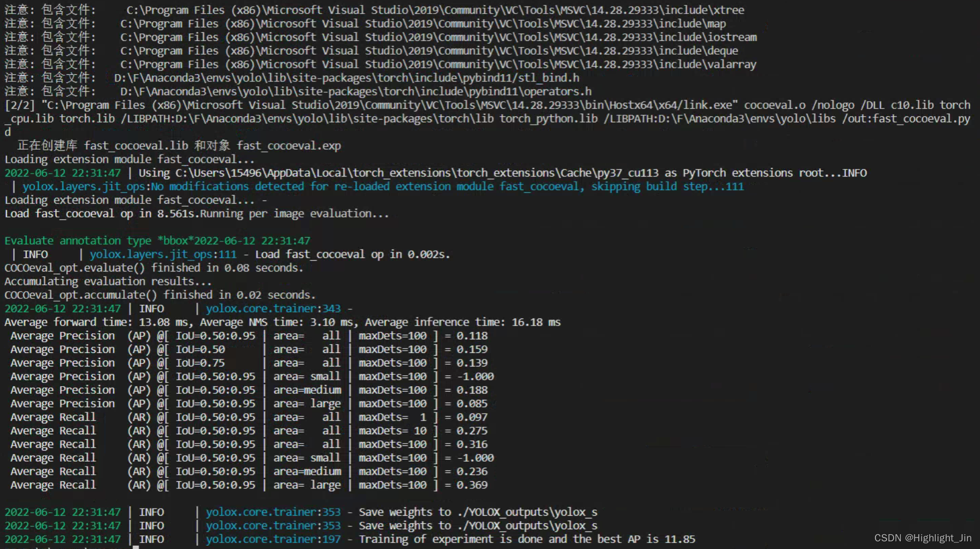The height and width of the screenshot is (549, 980).
Task: Click Average Recall maxDets=1 value 0.097
Action: tap(472, 417)
